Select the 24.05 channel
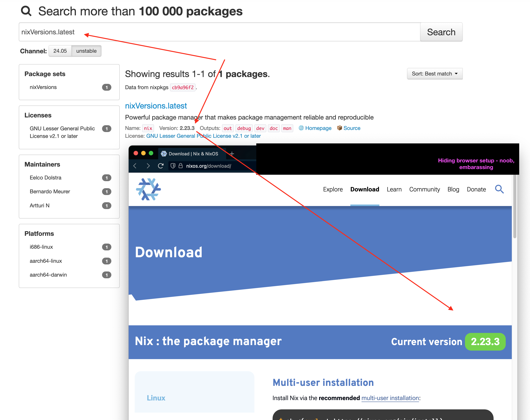 click(60, 51)
